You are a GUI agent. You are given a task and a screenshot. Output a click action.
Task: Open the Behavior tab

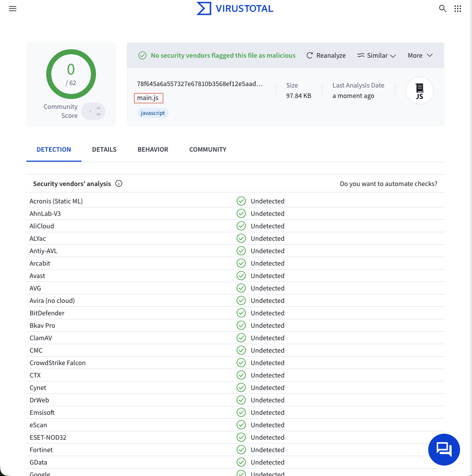[x=153, y=149]
